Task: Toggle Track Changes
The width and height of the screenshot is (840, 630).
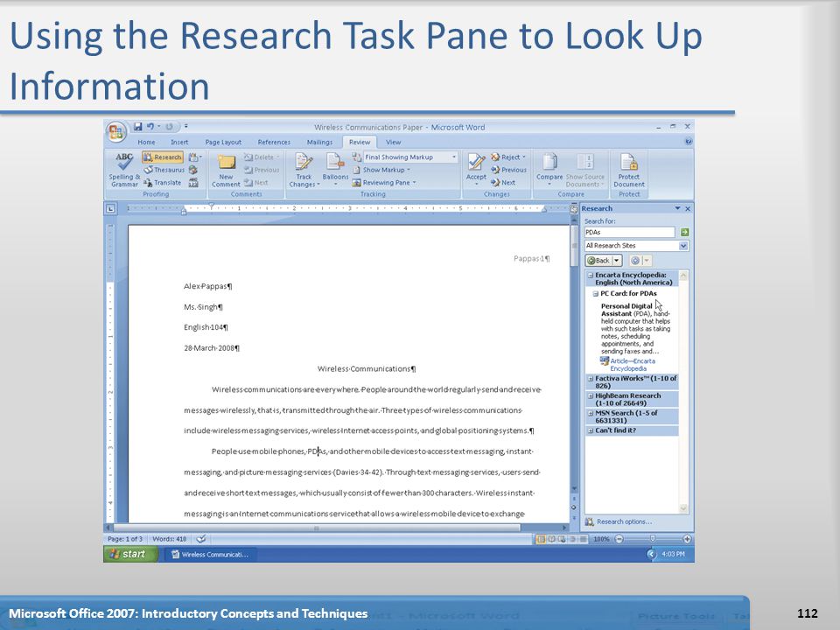Action: [304, 171]
